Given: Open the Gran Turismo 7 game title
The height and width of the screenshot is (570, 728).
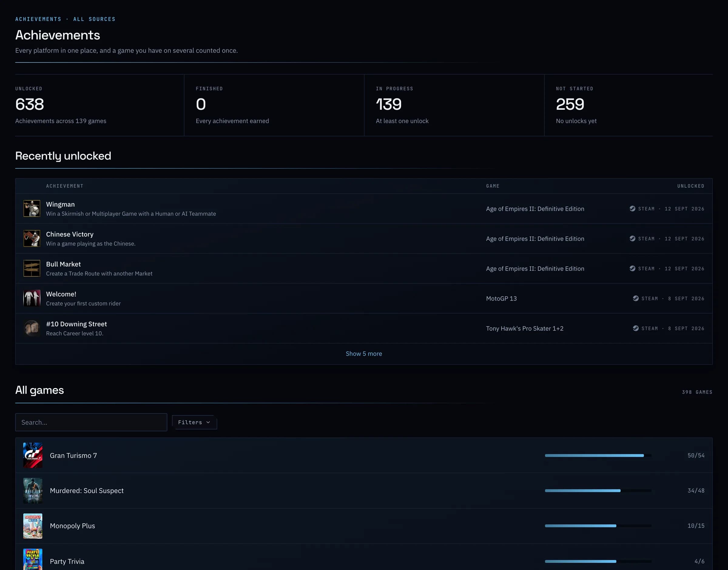Looking at the screenshot, I should point(73,455).
